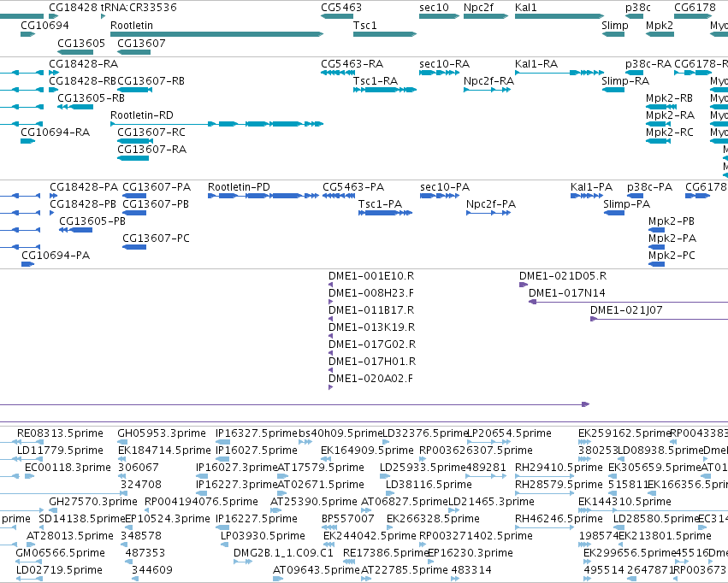
Task: Click the p38c-RA transcript
Action: [634, 73]
